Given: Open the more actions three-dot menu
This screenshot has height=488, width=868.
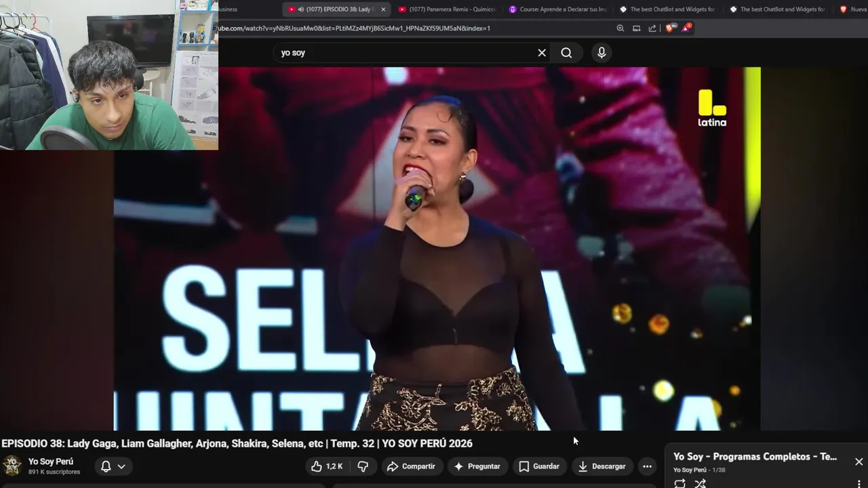Looking at the screenshot, I should pos(647,466).
